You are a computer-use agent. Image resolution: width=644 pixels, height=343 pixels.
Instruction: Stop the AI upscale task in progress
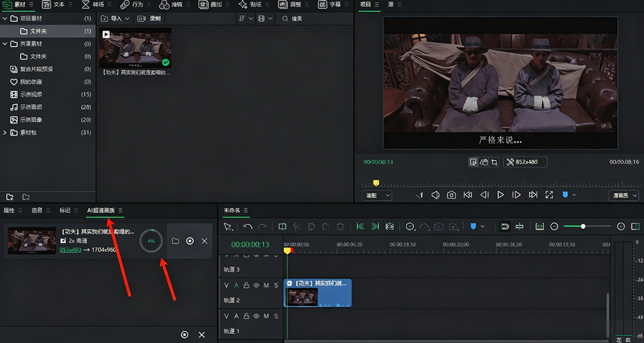coord(190,241)
